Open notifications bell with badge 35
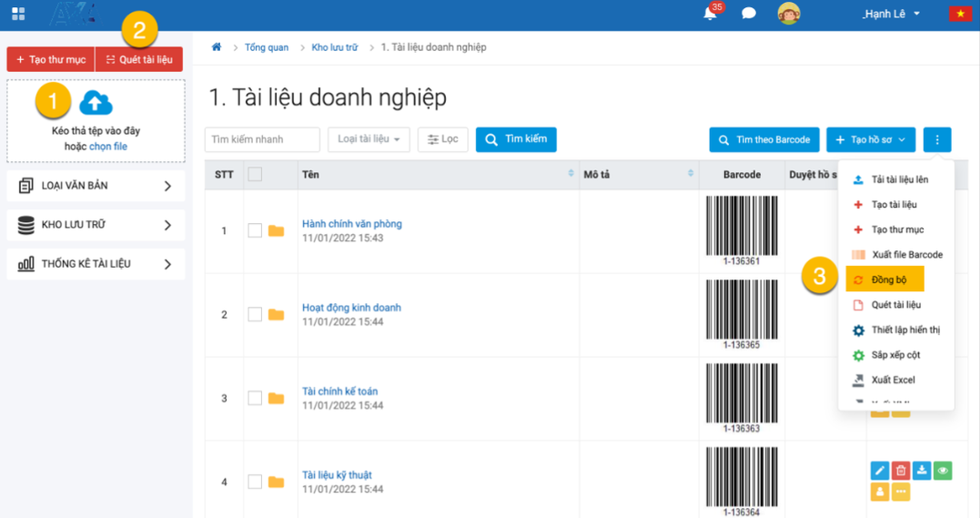Screen dimensions: 980x518 point(712,12)
